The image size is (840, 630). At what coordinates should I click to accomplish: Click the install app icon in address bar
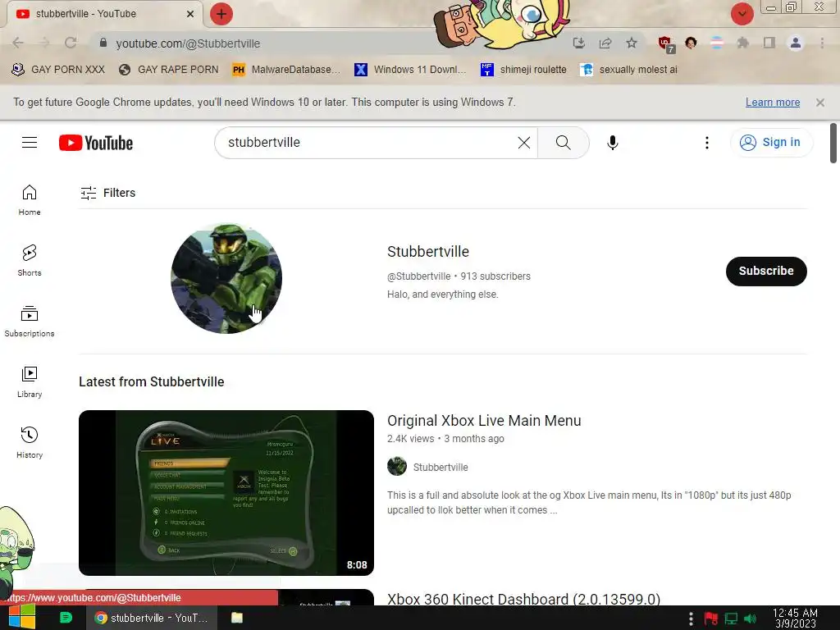578,43
